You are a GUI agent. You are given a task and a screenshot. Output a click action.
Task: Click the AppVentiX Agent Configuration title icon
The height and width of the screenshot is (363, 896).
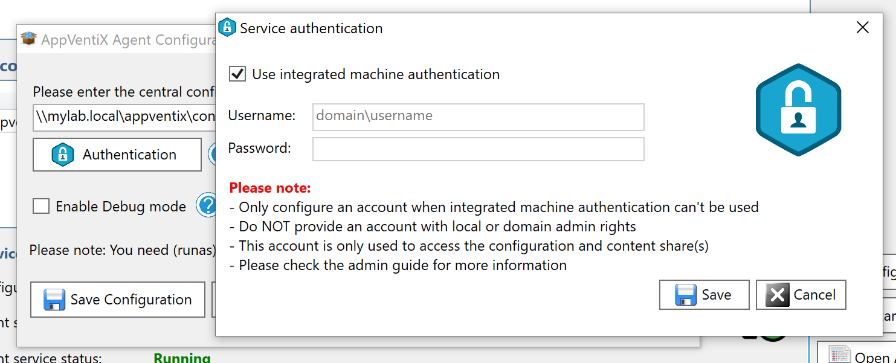29,39
